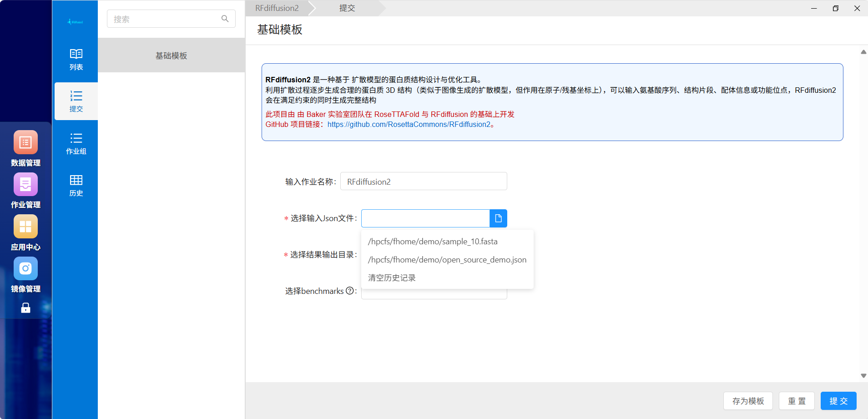Click the logo at top of blue sidebar
Screen dimensions: 868x419
[75, 21]
